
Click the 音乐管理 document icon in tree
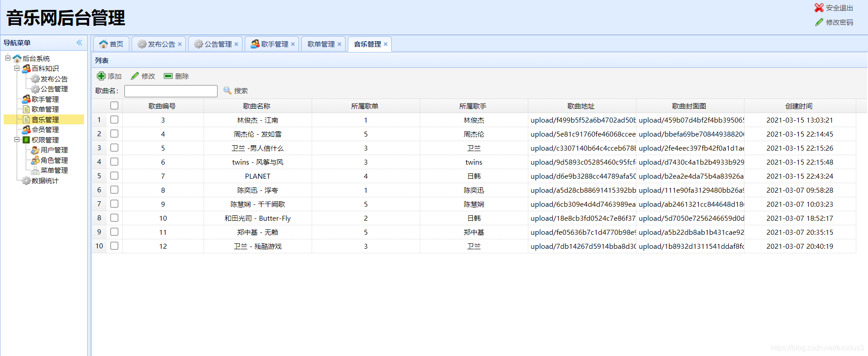(26, 119)
